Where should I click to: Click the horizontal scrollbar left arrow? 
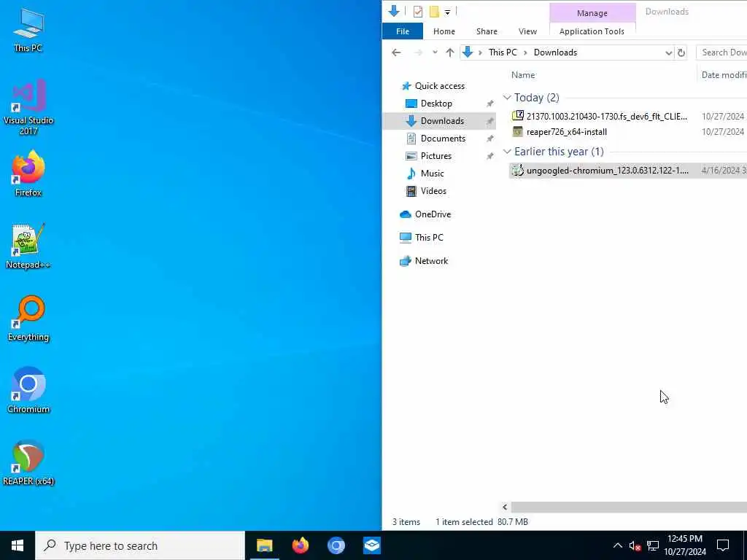(x=505, y=507)
